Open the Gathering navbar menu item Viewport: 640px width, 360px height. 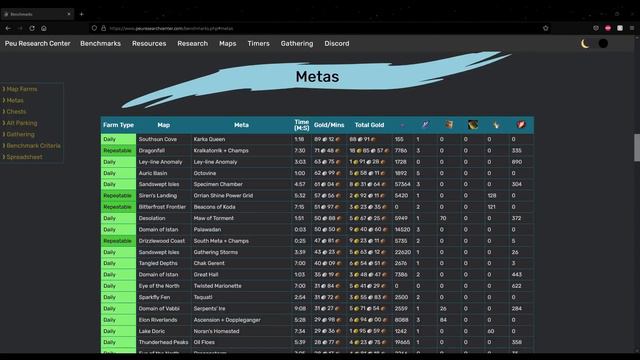click(x=297, y=43)
